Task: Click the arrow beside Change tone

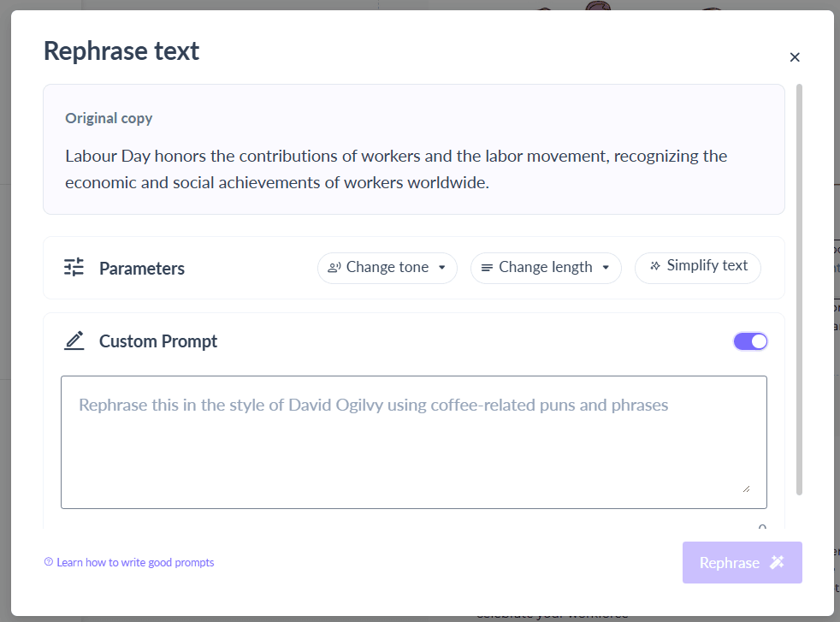Action: (442, 268)
